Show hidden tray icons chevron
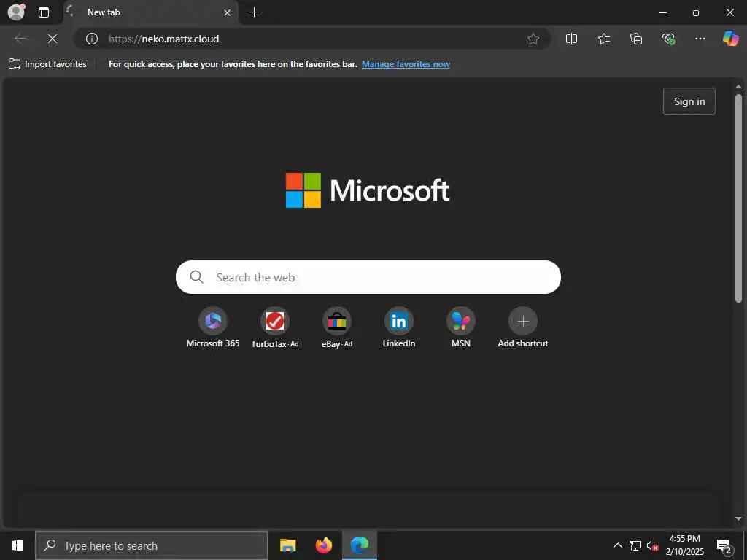747x560 pixels. tap(617, 545)
